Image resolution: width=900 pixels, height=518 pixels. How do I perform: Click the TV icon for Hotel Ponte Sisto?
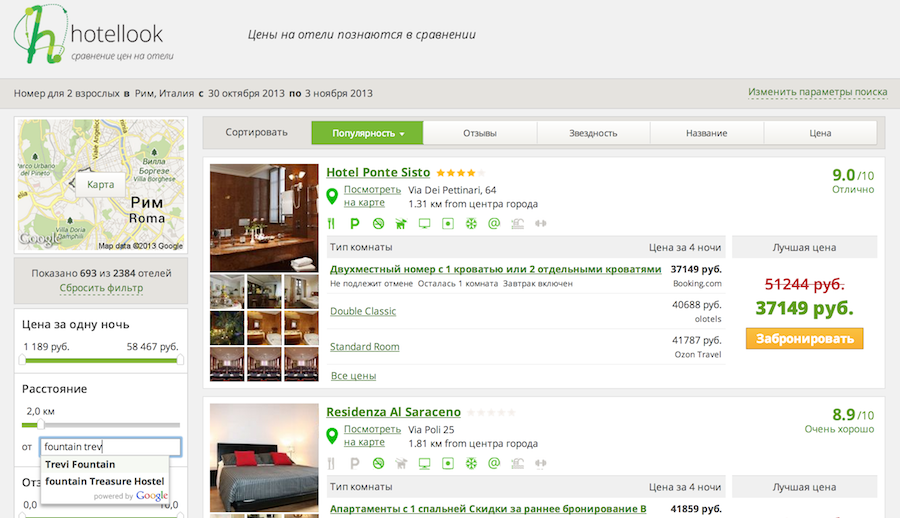click(424, 223)
